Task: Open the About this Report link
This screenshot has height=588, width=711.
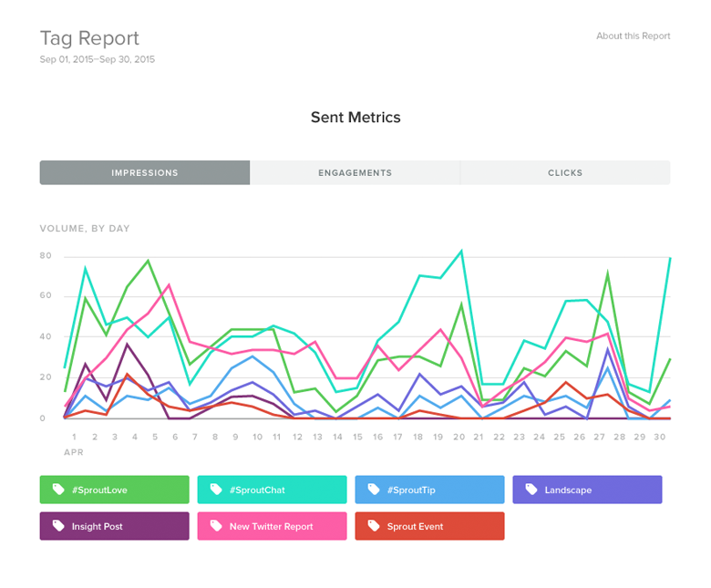Action: click(633, 36)
